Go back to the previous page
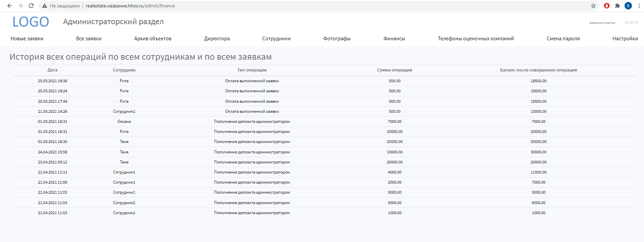Screen dimensions: 644x242 10,6
